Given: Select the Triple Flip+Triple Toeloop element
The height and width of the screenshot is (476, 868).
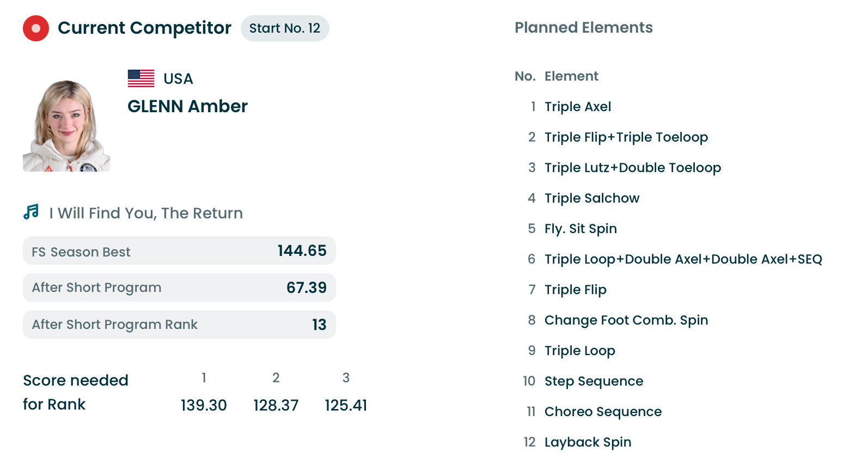Looking at the screenshot, I should [x=626, y=137].
